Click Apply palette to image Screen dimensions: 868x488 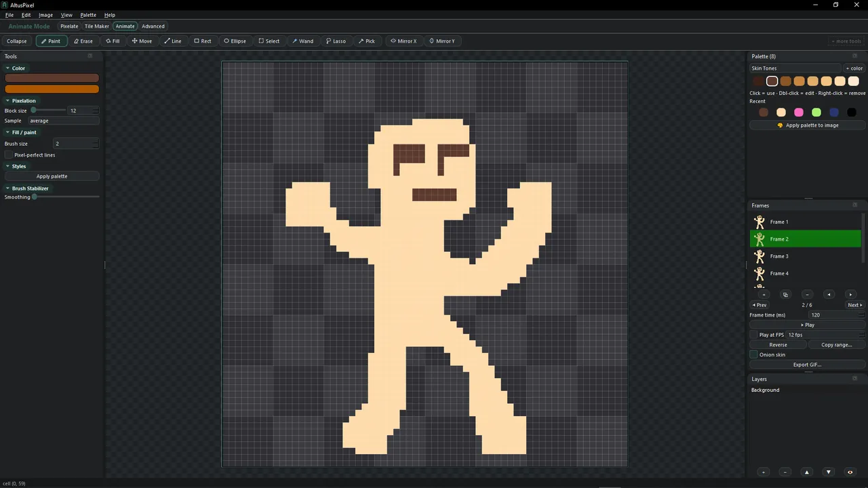click(x=807, y=125)
